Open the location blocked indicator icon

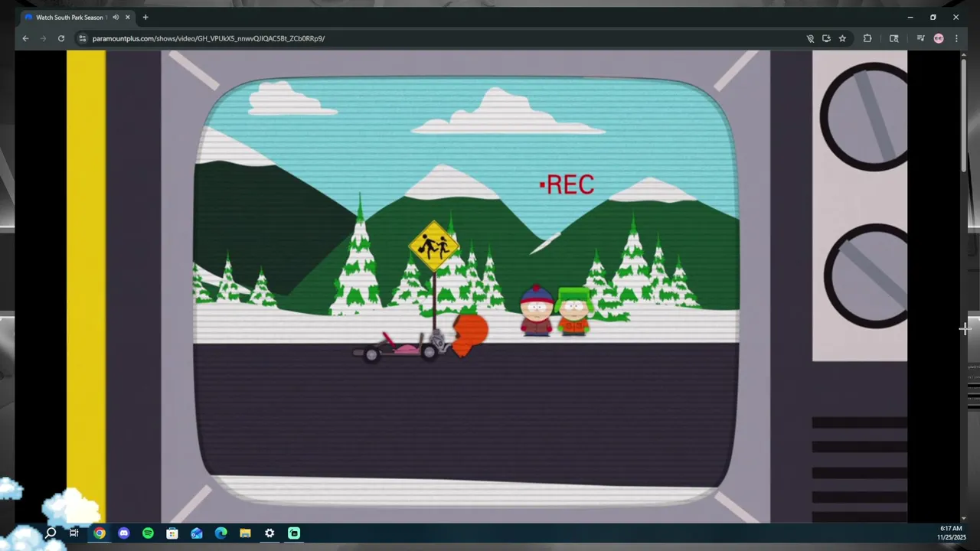[810, 38]
